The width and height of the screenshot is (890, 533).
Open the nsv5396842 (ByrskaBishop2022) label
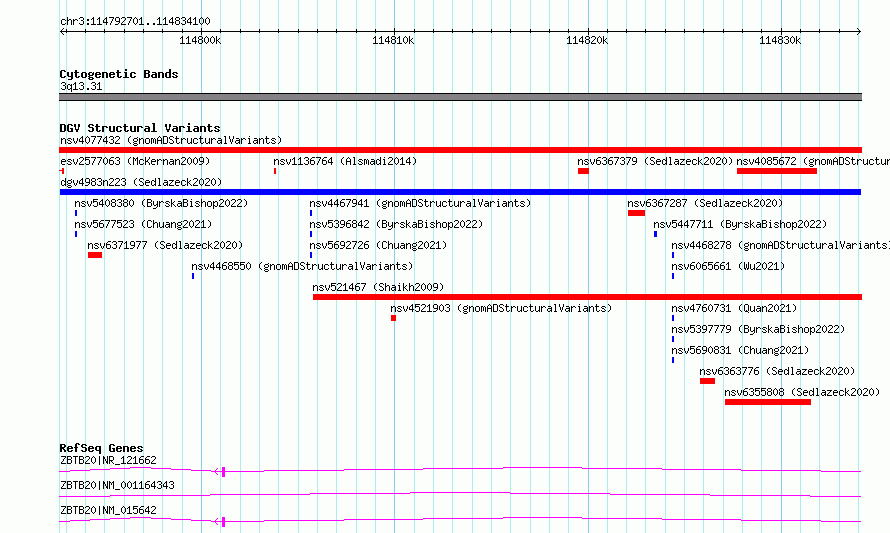point(396,224)
